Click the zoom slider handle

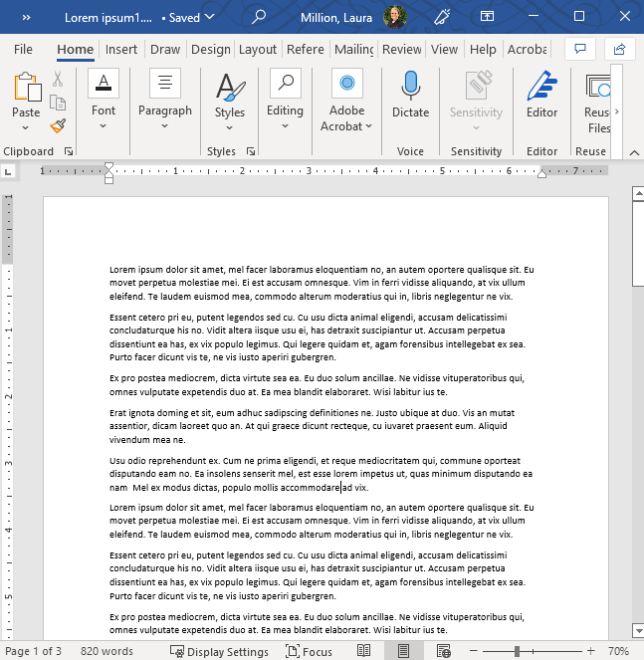[x=517, y=651]
